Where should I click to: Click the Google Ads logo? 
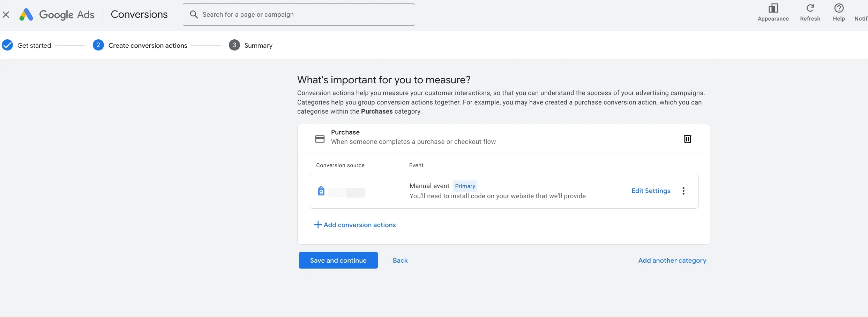pos(57,15)
